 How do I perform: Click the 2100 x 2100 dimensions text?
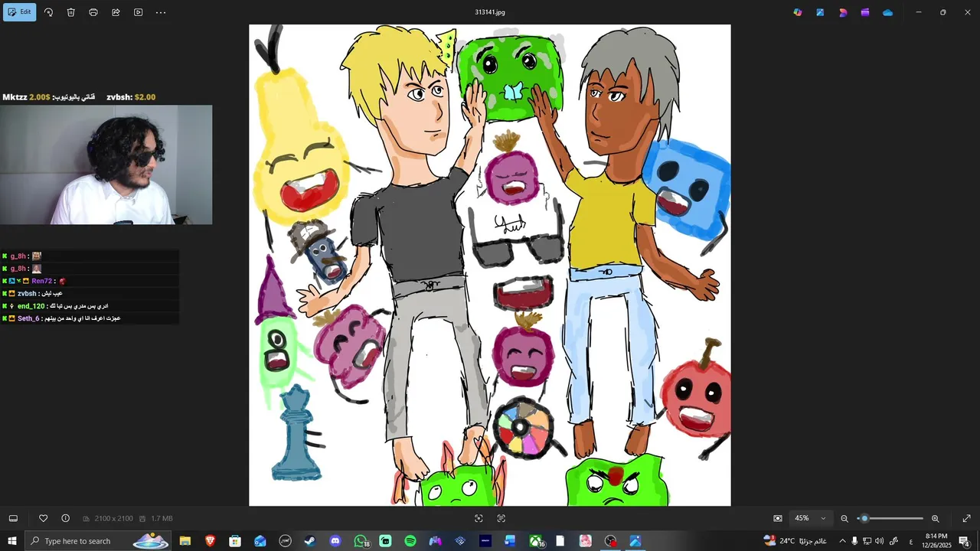pos(113,519)
